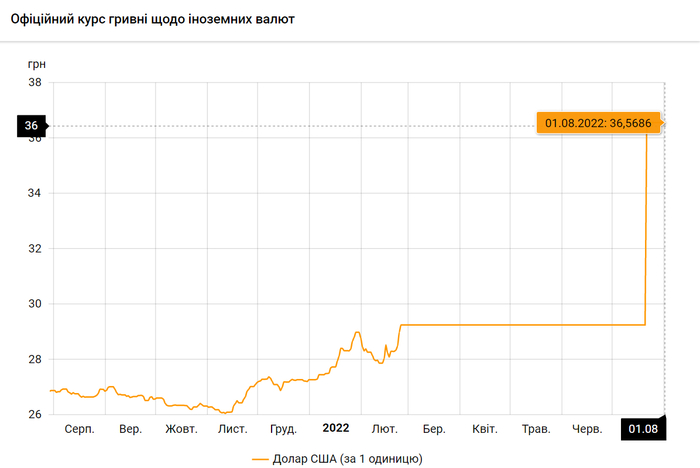The image size is (700, 468).
Task: Click the 38 value at the top of the y-axis
Action: (x=33, y=82)
